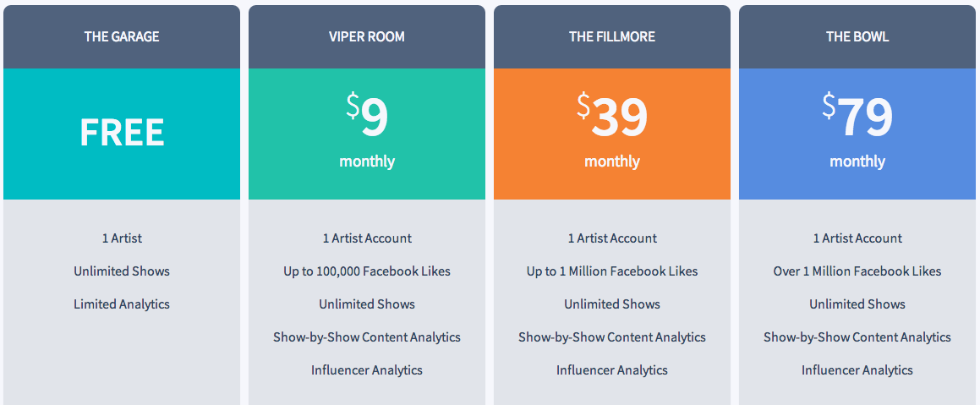Click The Bowl's Influencer Analytics line

[x=857, y=370]
